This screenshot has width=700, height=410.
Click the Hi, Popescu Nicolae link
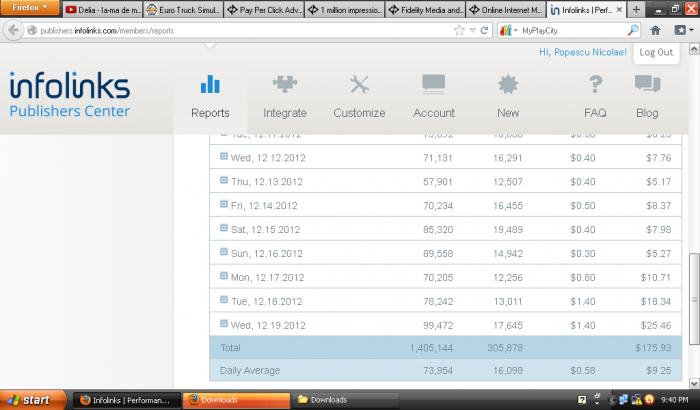pyautogui.click(x=583, y=52)
